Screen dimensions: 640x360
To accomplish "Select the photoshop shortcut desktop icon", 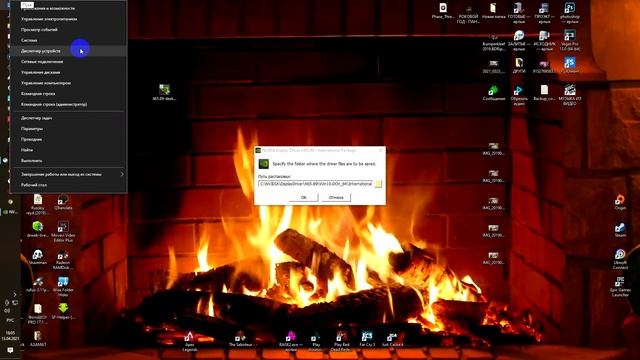I will (x=569, y=13).
